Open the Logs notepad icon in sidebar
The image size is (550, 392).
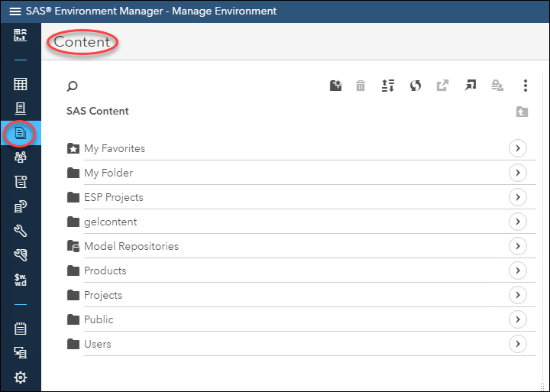pyautogui.click(x=21, y=329)
